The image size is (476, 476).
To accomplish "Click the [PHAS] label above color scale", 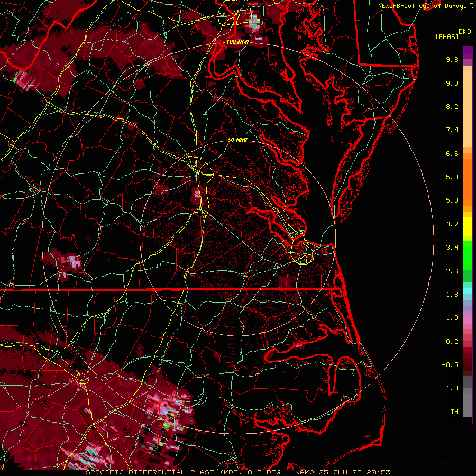I will point(447,36).
